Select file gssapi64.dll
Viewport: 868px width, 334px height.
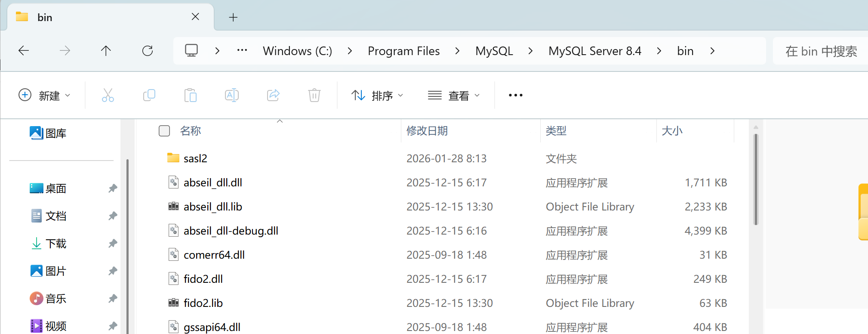[x=212, y=327]
